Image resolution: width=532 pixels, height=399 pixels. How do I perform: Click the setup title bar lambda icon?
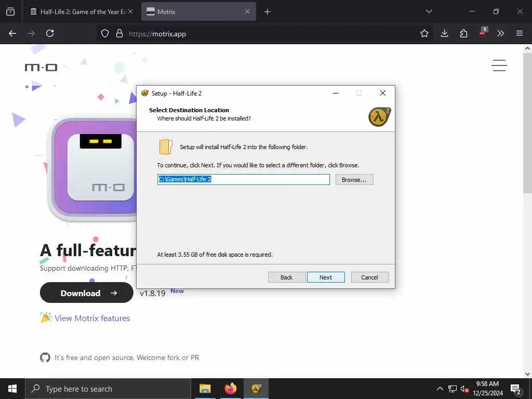pyautogui.click(x=145, y=93)
